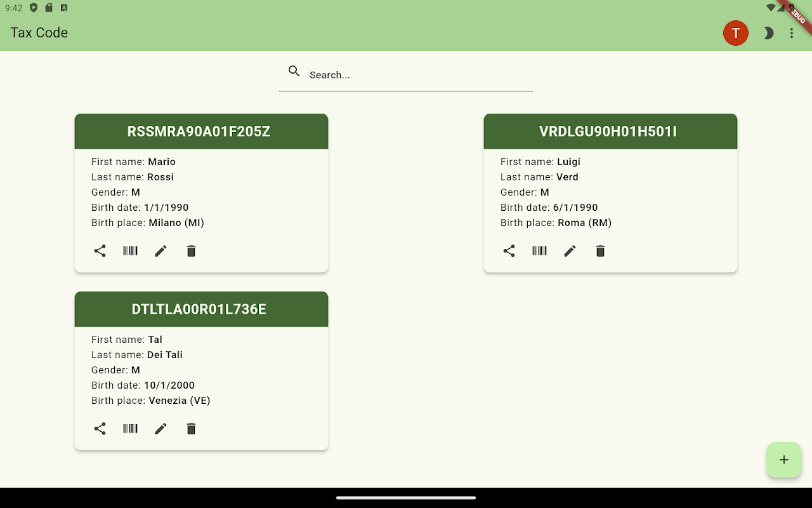Viewport: 812px width, 508px height.
Task: Edit the Luigi Verd card
Action: point(570,251)
